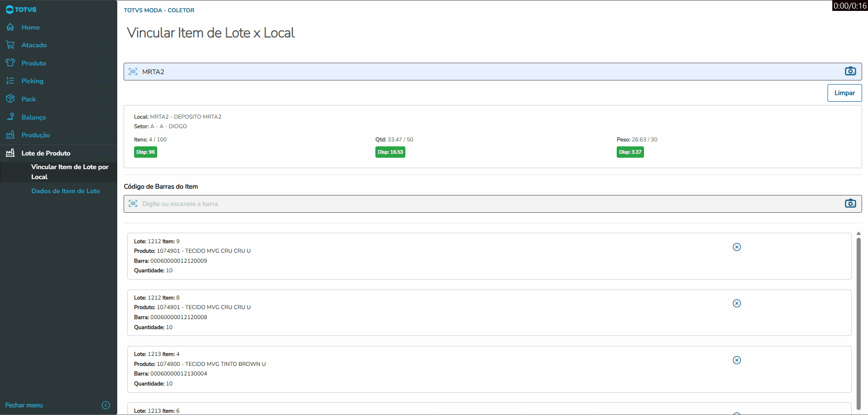
Task: Remove Lote 1212 Item 8 from the list
Action: [x=737, y=303]
